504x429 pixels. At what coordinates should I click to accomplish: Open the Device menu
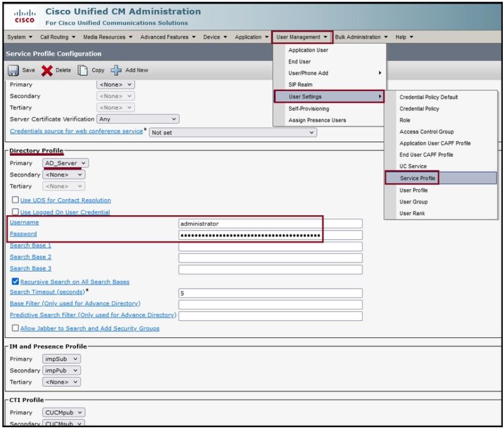point(215,37)
